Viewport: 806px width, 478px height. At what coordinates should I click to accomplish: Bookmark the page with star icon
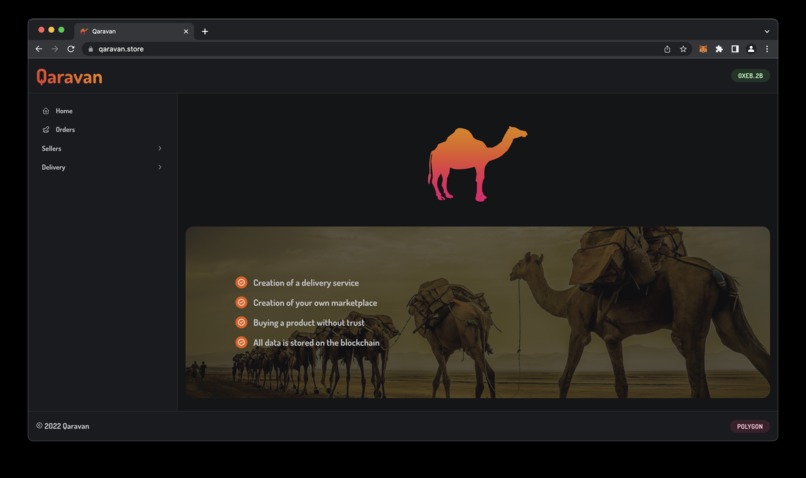click(x=683, y=49)
